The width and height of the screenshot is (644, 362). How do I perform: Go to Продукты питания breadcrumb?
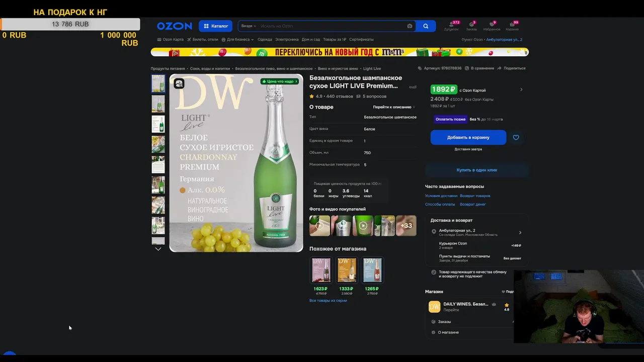[x=168, y=68]
